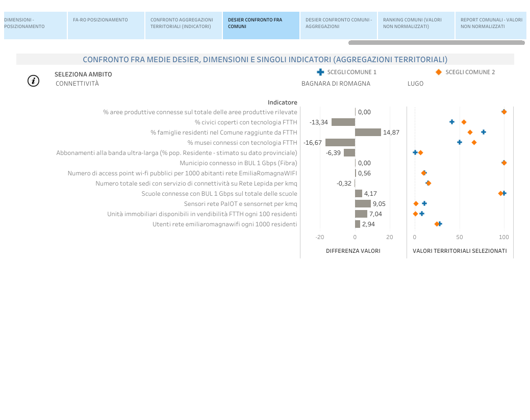530x420 pixels.
Task: Click blue plus marker in civici FTTH row
Action: [x=452, y=122]
